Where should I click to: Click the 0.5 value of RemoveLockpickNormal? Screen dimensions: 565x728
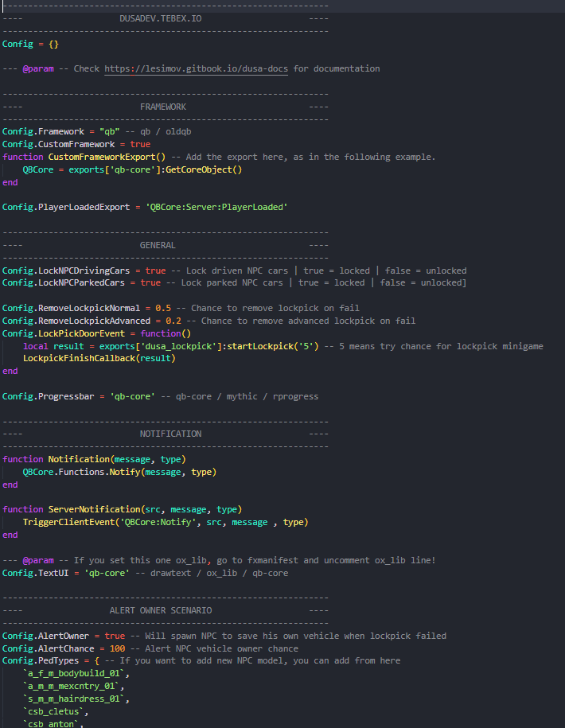pos(162,308)
